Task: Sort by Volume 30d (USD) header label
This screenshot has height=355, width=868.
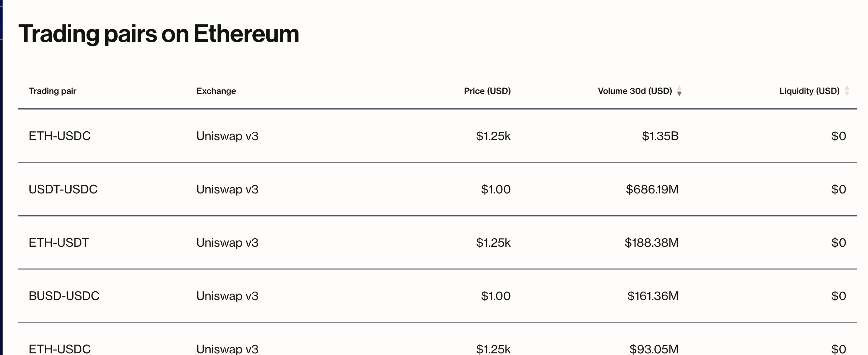Action: [635, 91]
